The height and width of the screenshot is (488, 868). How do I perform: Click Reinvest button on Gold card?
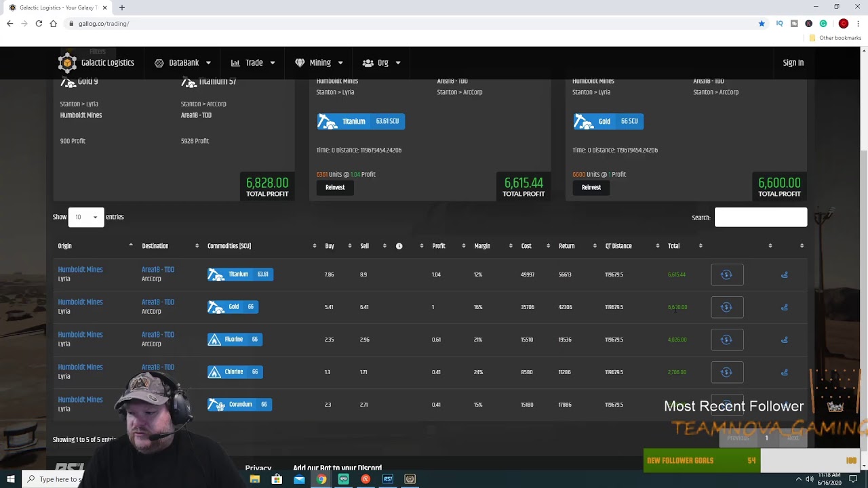pos(591,188)
